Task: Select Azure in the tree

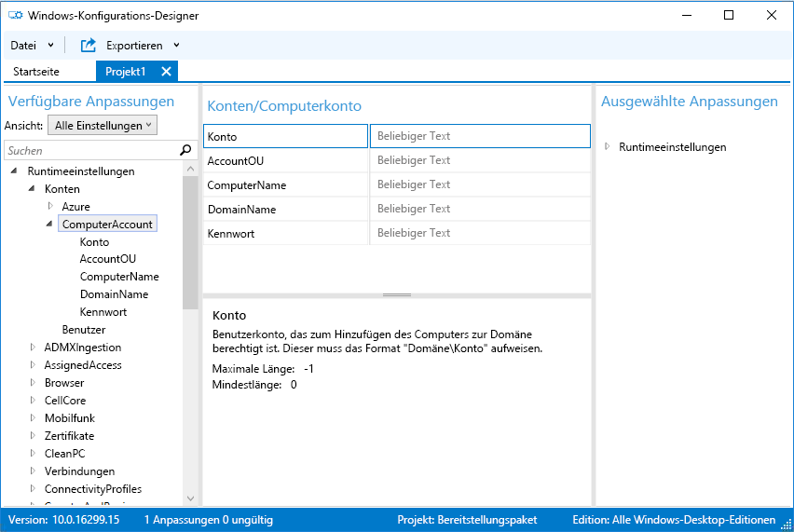Action: point(76,206)
